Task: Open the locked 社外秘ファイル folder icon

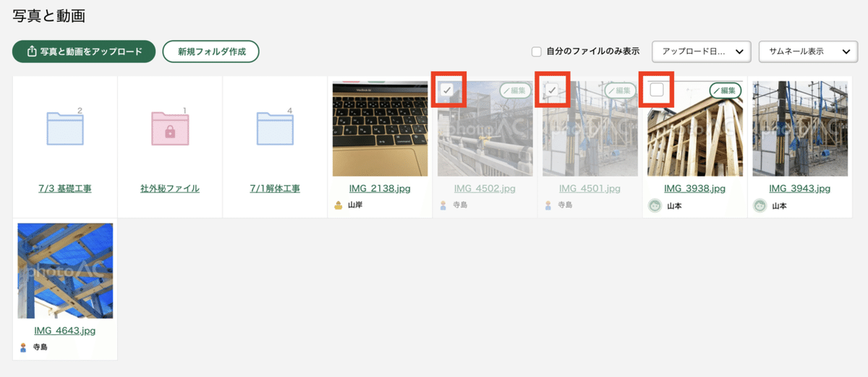Action: point(170,129)
